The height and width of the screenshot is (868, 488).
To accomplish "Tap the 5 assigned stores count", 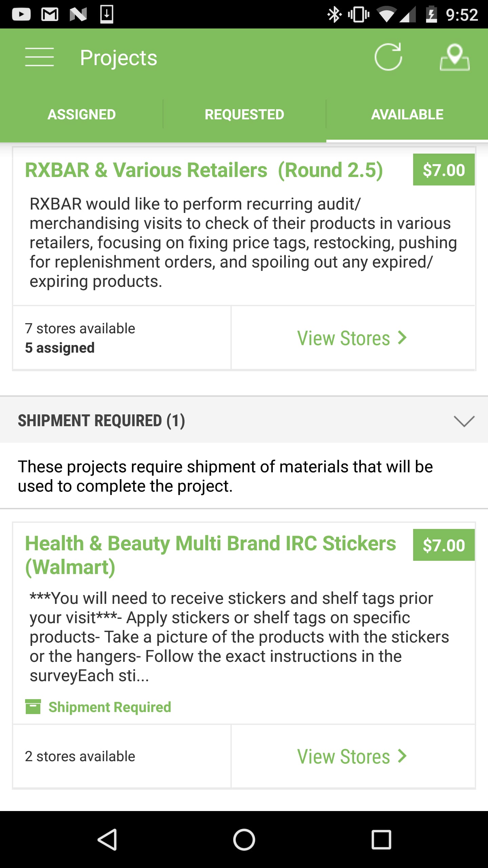I will tap(59, 347).
